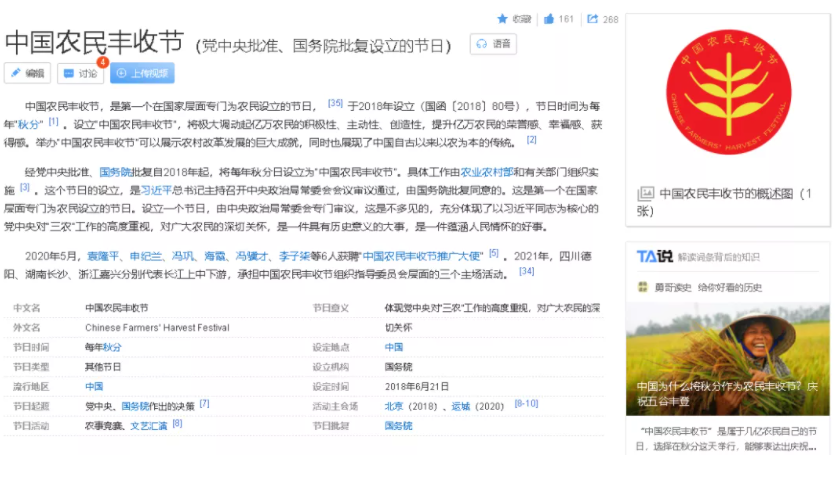Click the image gallery icon under the logo
This screenshot has height=481, width=840.
coord(646,193)
